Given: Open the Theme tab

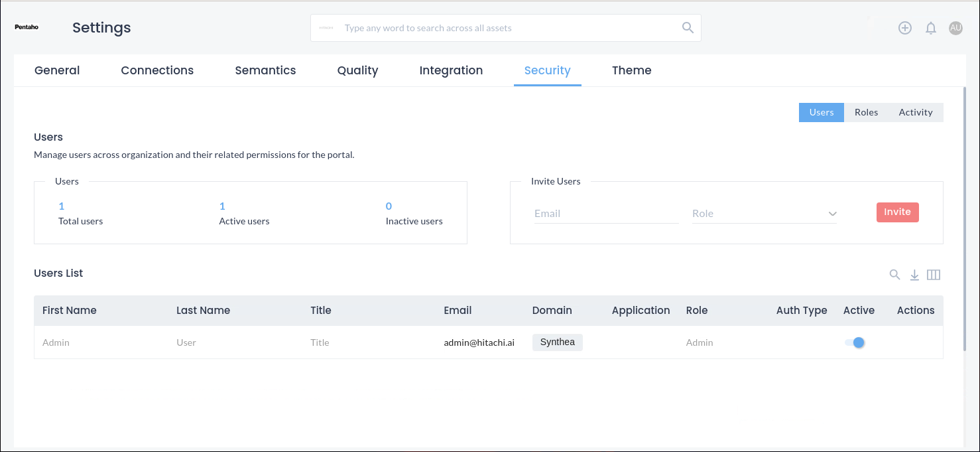Looking at the screenshot, I should 631,70.
